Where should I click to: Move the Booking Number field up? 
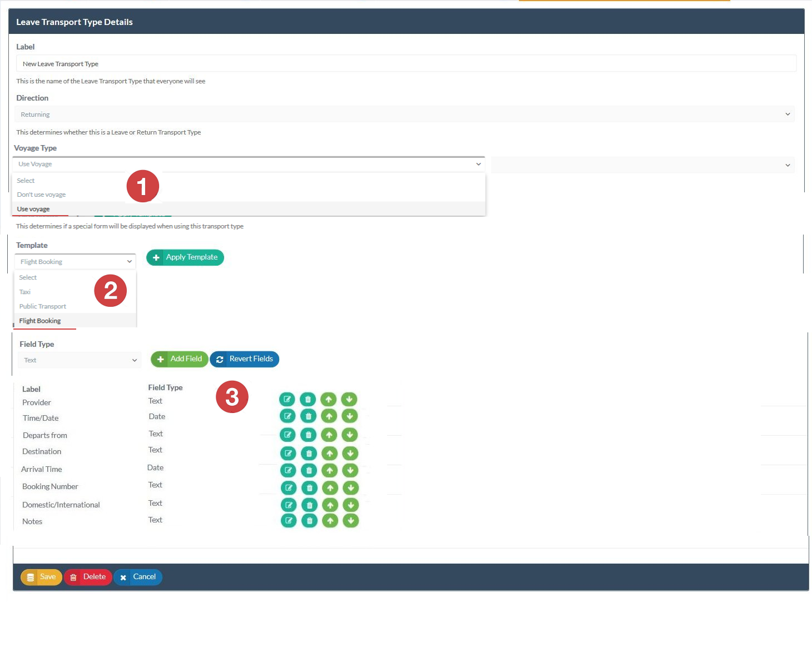(330, 488)
